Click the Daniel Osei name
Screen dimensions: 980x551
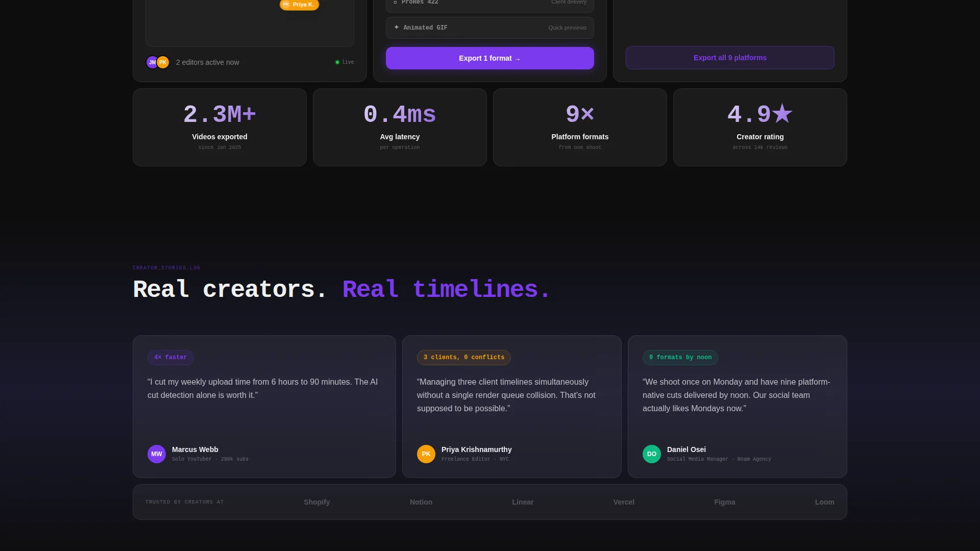pos(687,449)
